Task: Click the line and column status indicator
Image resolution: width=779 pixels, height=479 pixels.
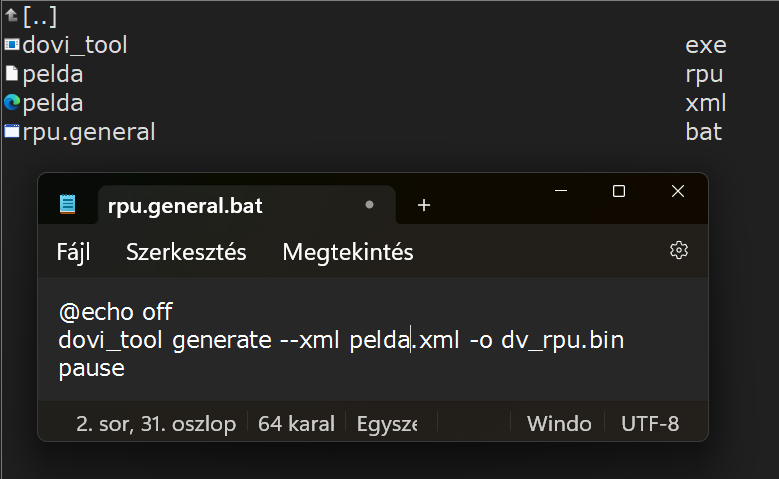Action: 156,424
